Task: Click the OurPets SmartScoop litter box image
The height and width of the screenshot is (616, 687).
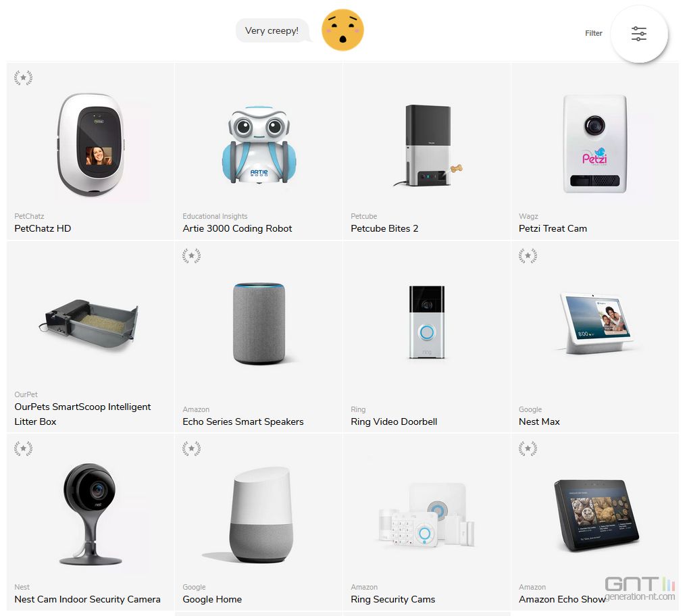Action: pos(89,322)
